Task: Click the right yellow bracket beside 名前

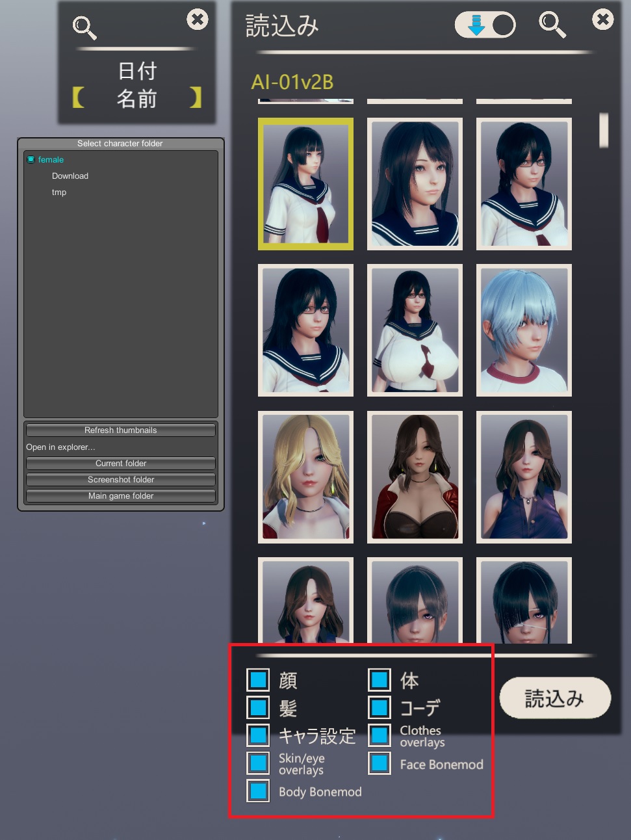Action: (196, 98)
